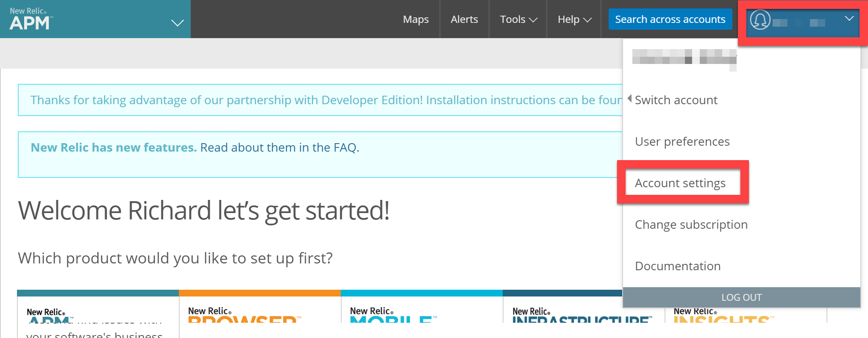This screenshot has width=868, height=338.
Task: Expand the APM product switcher chevron
Action: point(177,23)
